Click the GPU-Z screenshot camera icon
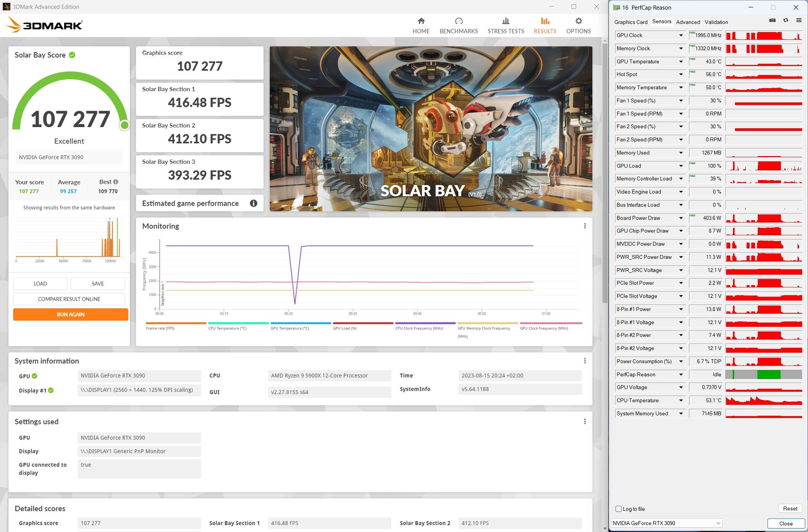Viewport: 808px width, 532px height. (x=772, y=20)
